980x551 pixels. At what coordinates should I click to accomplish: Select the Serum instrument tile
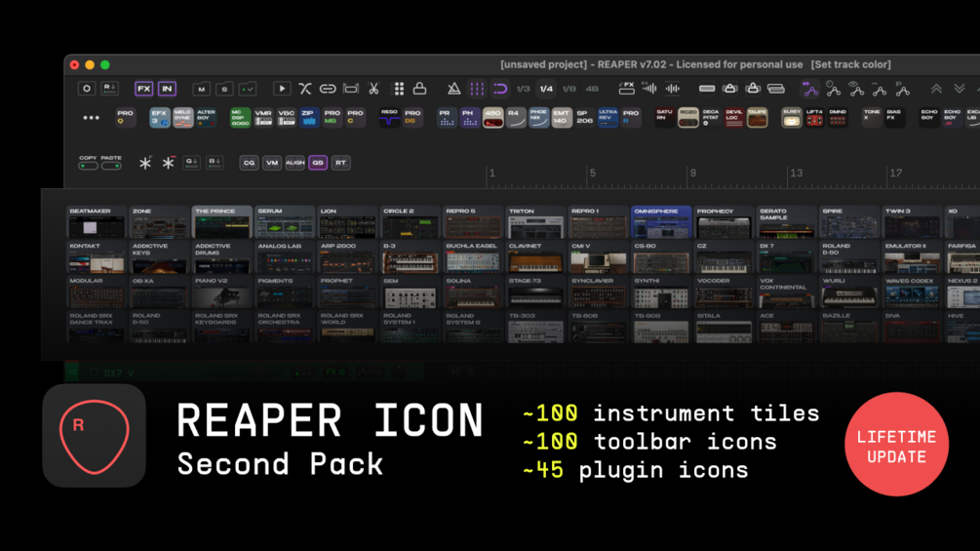tap(285, 221)
